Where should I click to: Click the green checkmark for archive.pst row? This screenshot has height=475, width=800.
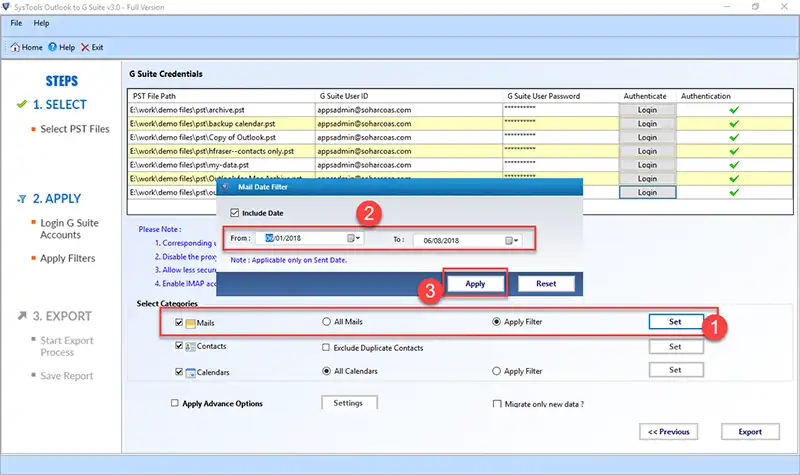[x=734, y=110]
